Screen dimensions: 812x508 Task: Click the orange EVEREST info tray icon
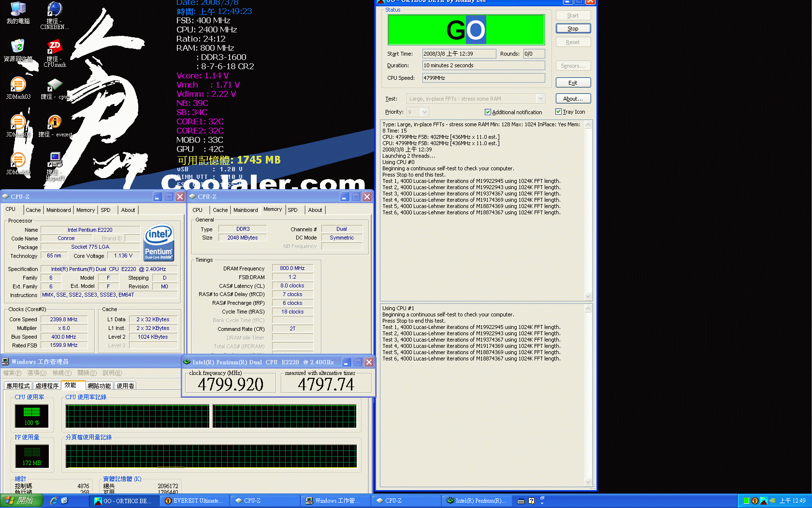[x=754, y=501]
